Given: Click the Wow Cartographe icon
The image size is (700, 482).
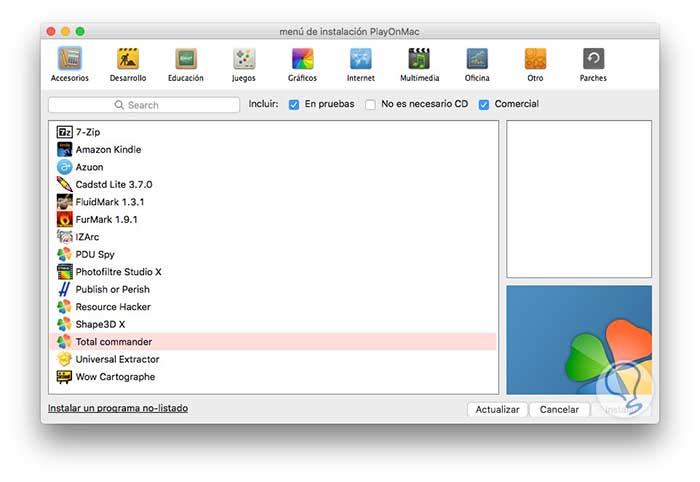Looking at the screenshot, I should pyautogui.click(x=64, y=377).
